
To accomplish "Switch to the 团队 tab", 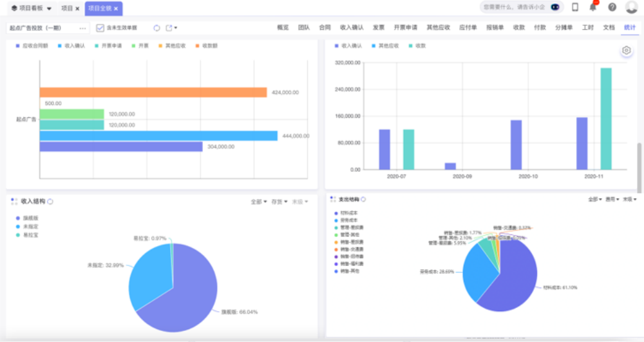I will click(304, 28).
